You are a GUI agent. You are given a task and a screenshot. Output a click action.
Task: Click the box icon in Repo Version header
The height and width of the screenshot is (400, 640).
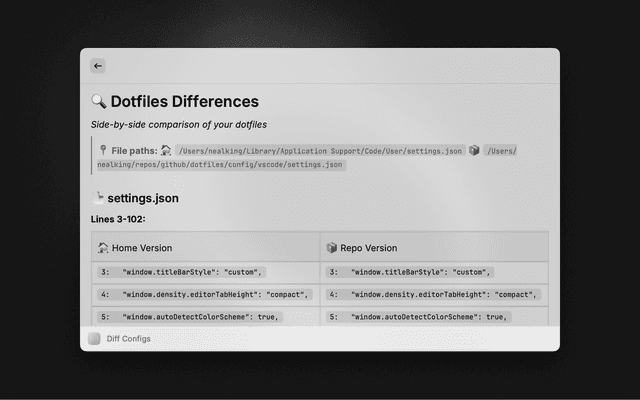click(x=331, y=248)
